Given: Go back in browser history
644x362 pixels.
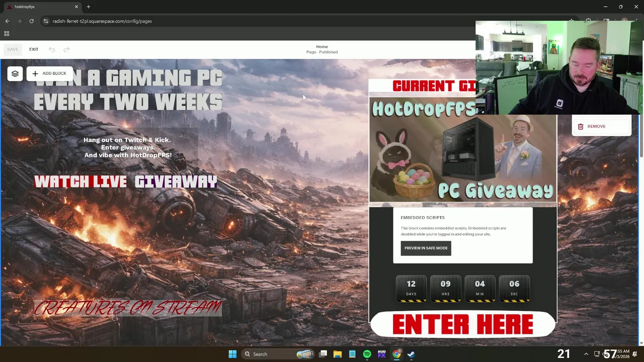Looking at the screenshot, I should click(x=7, y=21).
